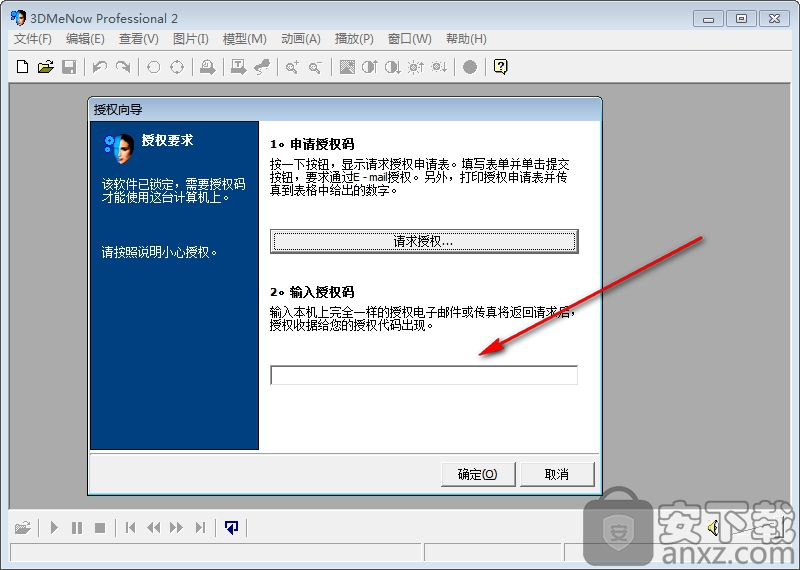Click the 3DMeNow app icon in title bar

click(x=18, y=18)
